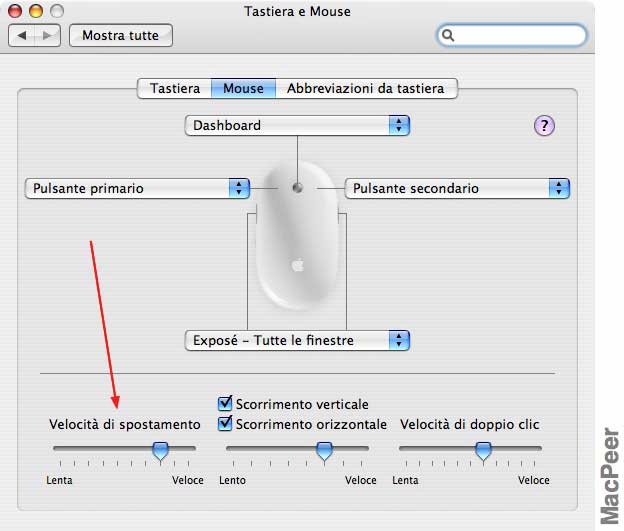Viewport: 624px width, 531px height.
Task: Click the Velocità di spostamento slider knob
Action: [x=160, y=451]
